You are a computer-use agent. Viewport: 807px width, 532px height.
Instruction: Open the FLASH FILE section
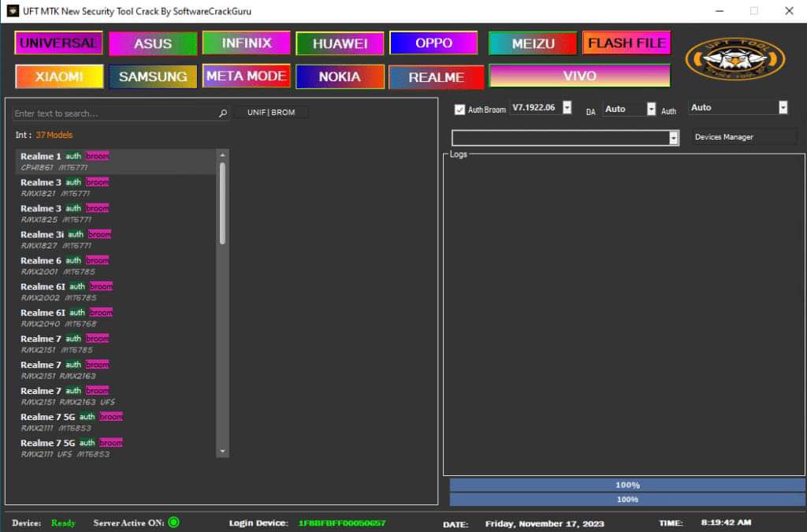click(627, 43)
